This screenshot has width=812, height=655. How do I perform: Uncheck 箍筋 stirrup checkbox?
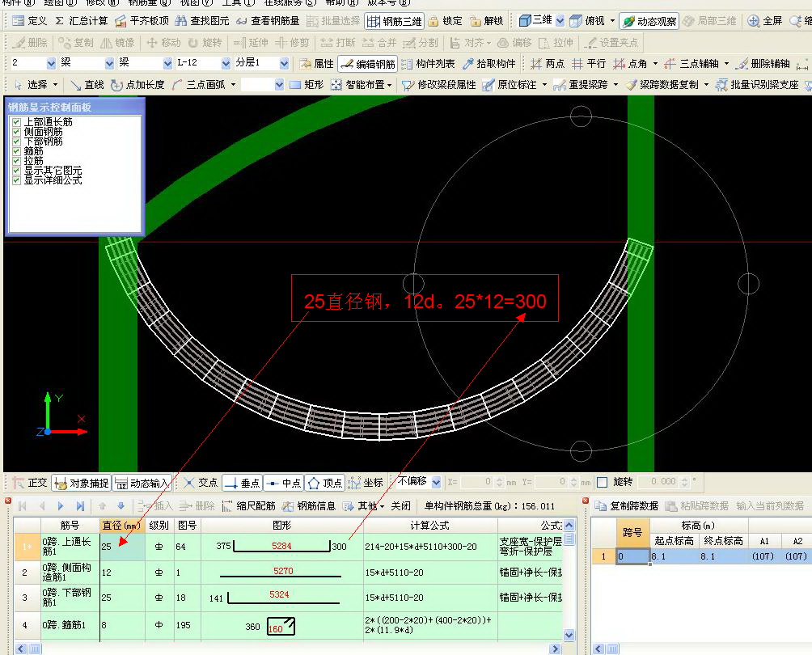16,151
